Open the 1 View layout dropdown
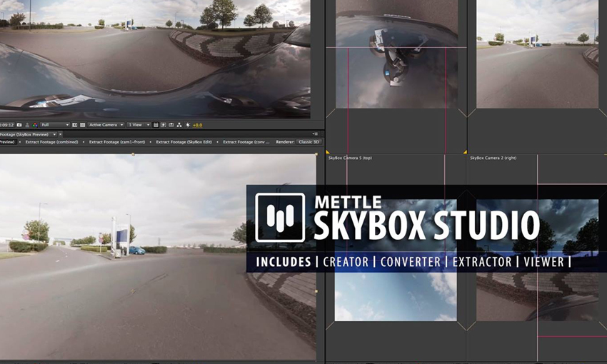The height and width of the screenshot is (364, 607). [139, 125]
